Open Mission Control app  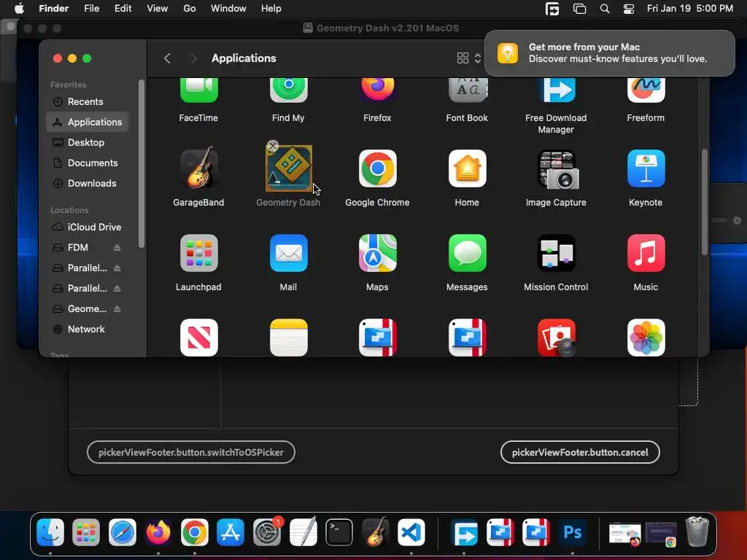[557, 253]
